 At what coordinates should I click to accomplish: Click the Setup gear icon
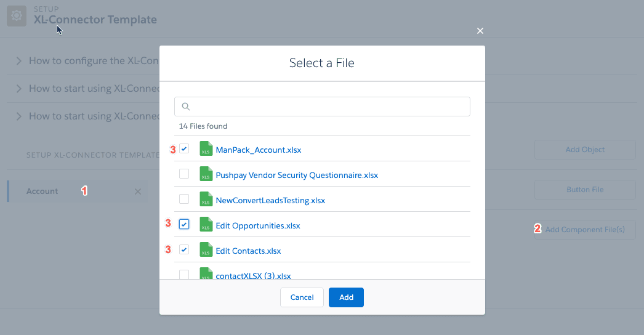(17, 16)
